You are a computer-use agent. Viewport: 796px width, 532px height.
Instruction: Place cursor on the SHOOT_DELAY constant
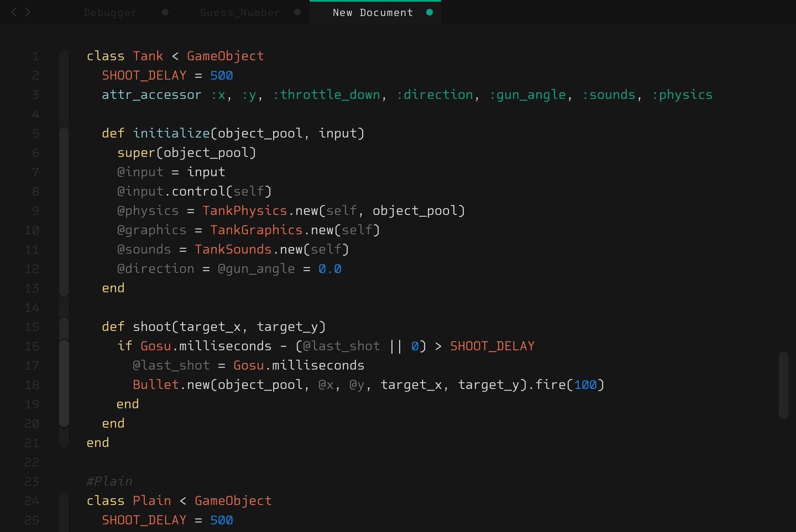click(x=144, y=75)
